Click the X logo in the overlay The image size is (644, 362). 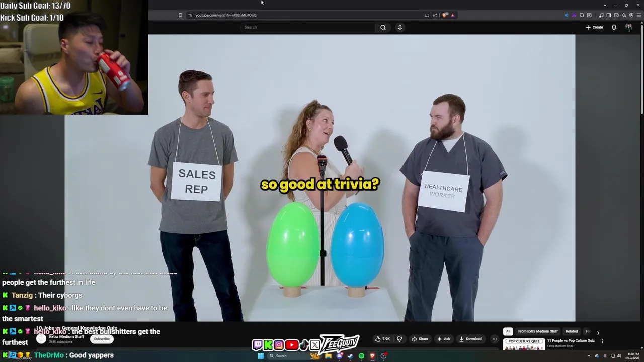click(x=315, y=345)
